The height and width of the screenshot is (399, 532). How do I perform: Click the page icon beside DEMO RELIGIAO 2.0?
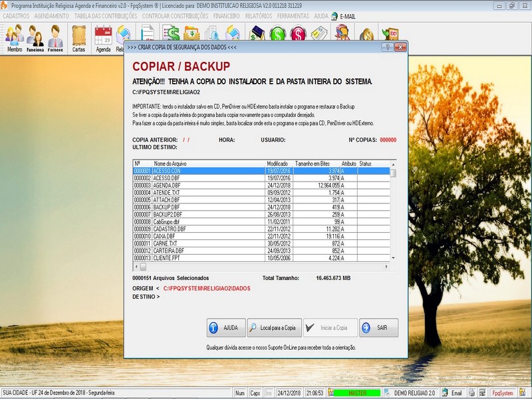387,393
